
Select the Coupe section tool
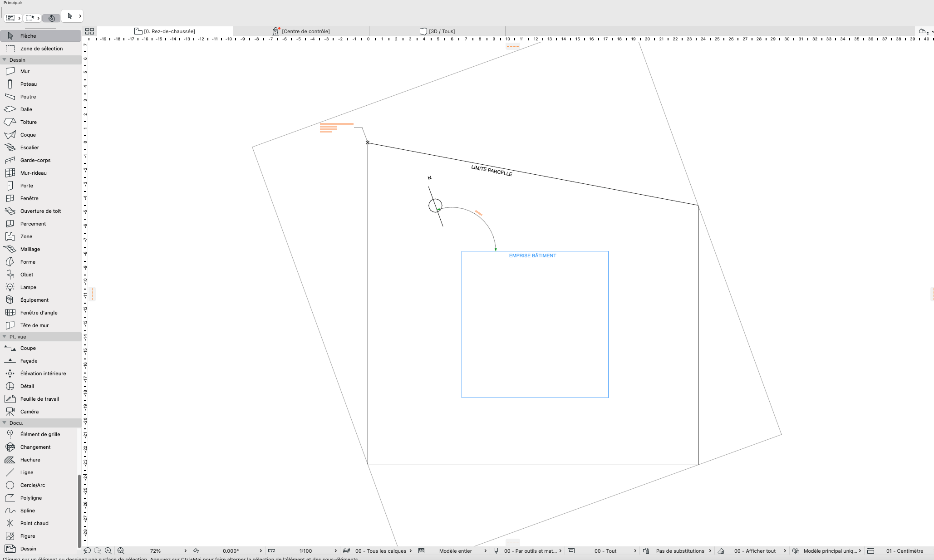[41, 348]
